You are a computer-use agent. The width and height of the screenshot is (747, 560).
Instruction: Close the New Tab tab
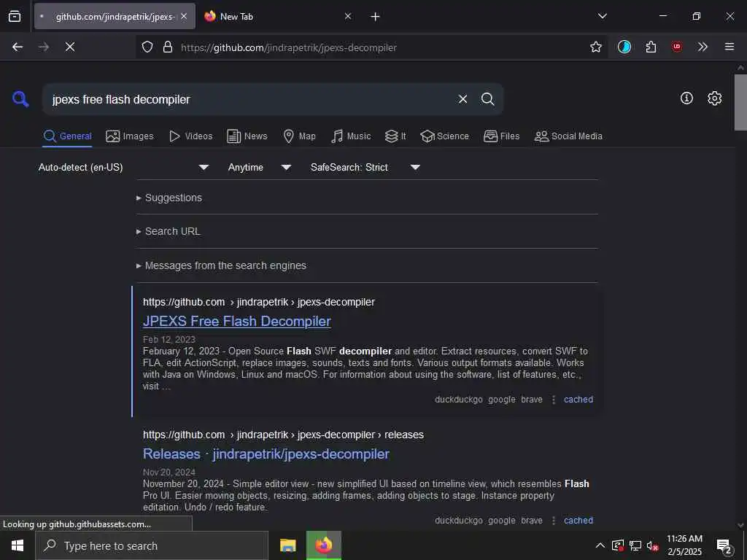[348, 16]
